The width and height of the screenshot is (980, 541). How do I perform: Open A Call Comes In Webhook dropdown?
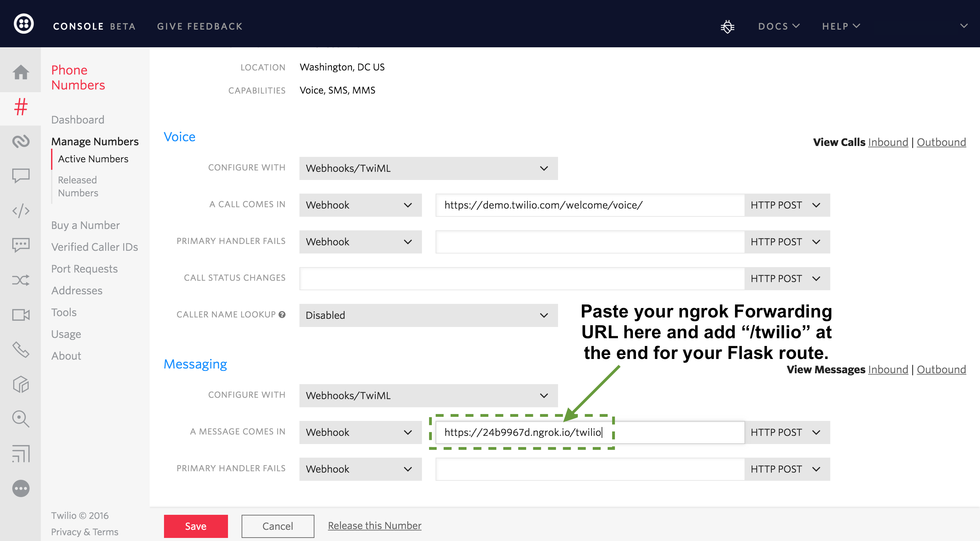coord(360,205)
